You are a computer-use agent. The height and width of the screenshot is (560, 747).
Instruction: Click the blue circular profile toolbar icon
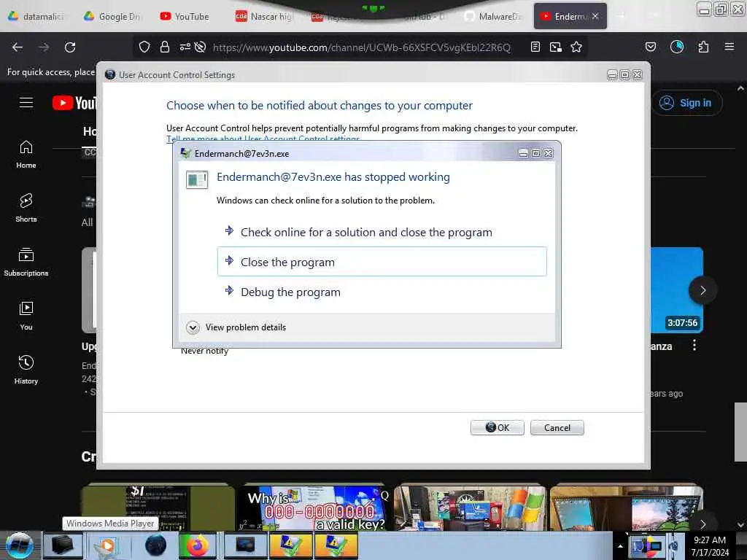coord(677,47)
